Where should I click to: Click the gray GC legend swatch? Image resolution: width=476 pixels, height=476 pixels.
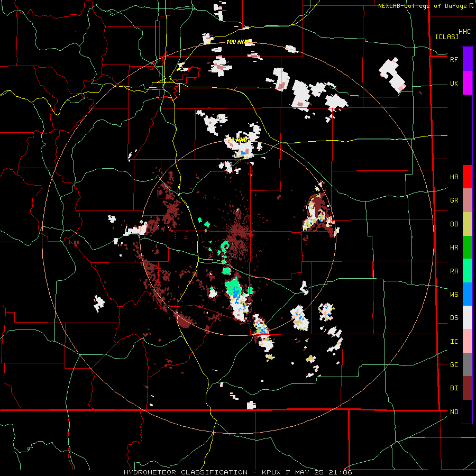click(x=467, y=364)
